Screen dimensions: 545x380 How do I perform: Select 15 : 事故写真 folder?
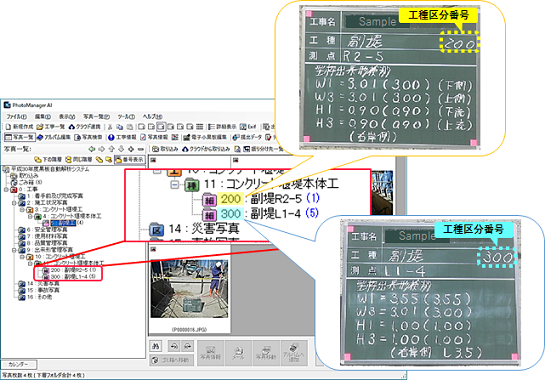(39, 290)
